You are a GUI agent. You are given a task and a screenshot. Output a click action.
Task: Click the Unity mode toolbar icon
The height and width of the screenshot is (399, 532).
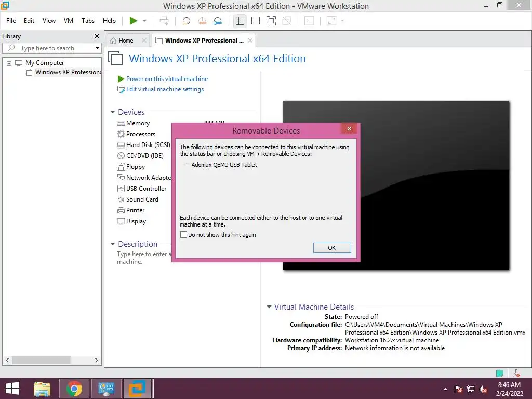[x=287, y=21]
